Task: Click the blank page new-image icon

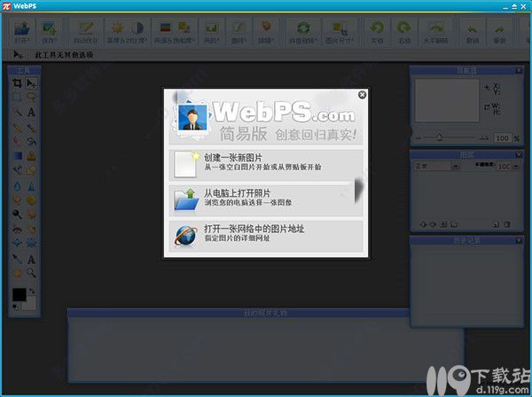Action: point(186,165)
